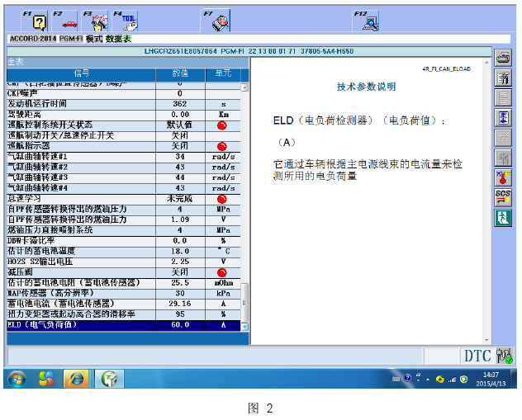Open the F3 mechanic function icon

coord(95,21)
